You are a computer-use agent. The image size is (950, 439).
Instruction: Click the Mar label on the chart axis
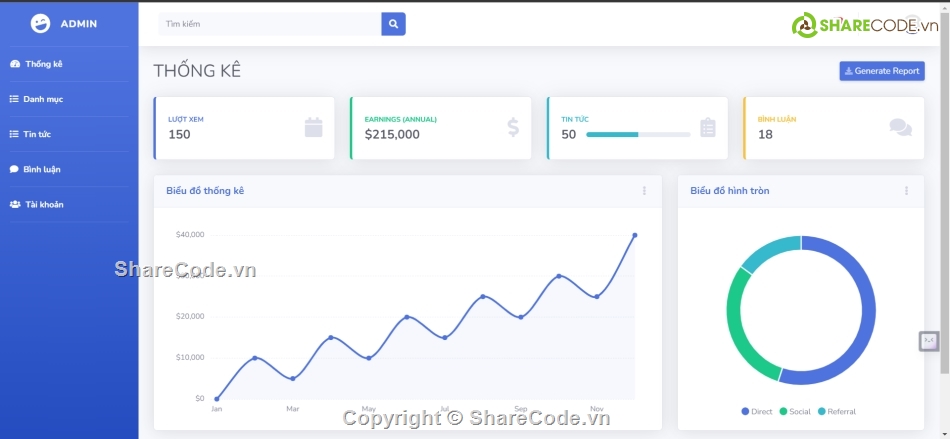click(293, 409)
